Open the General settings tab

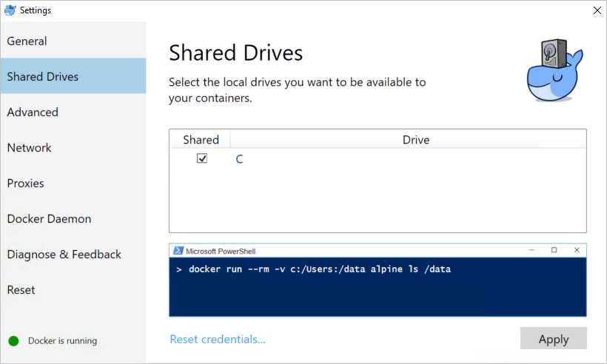point(73,41)
